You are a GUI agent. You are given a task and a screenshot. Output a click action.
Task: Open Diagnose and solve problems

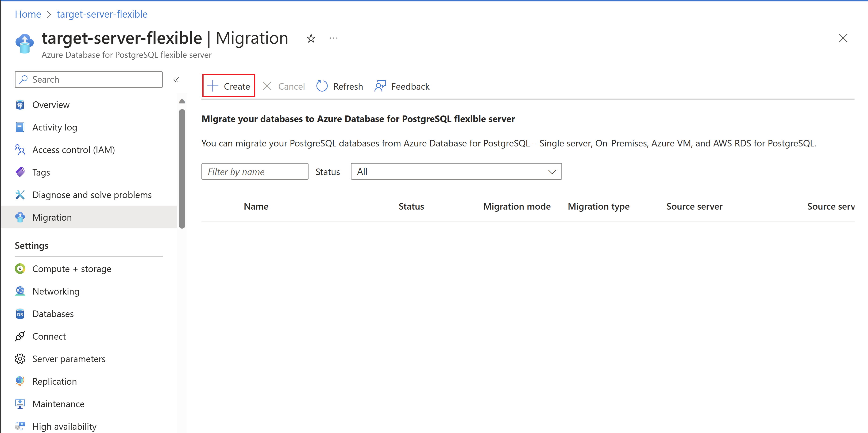(x=92, y=195)
